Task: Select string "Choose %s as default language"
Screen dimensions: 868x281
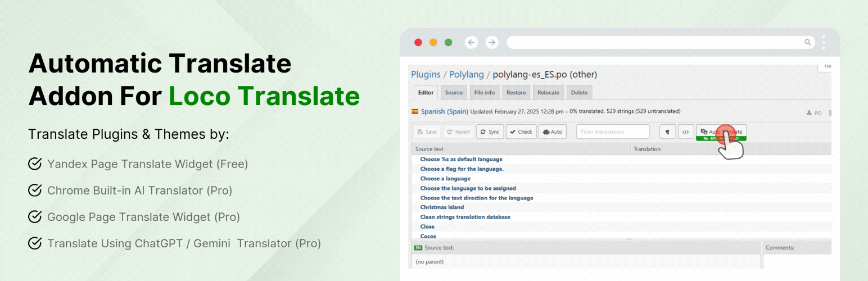Action: [x=462, y=160]
